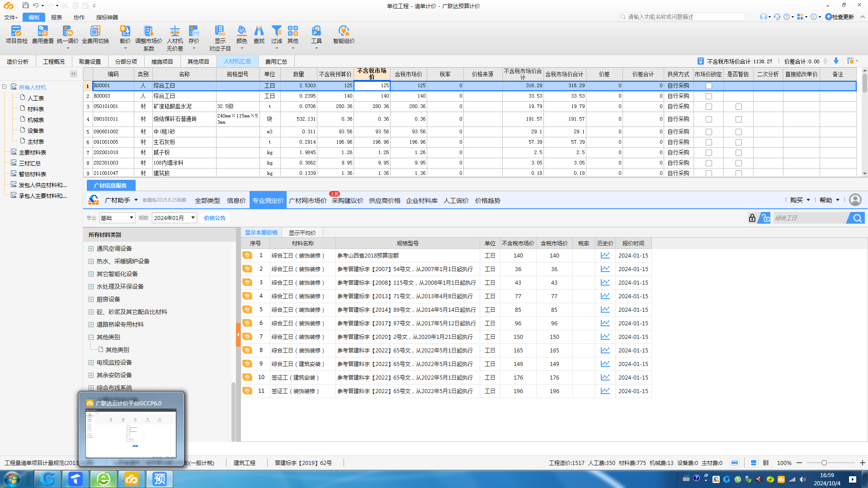Open the 购买 dropdown
The width and height of the screenshot is (868, 488).
tap(800, 200)
